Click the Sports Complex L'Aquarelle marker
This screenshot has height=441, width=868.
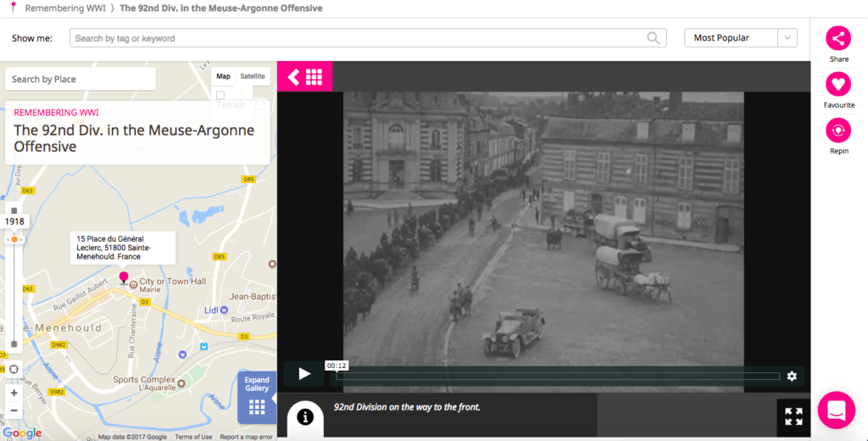click(x=181, y=382)
